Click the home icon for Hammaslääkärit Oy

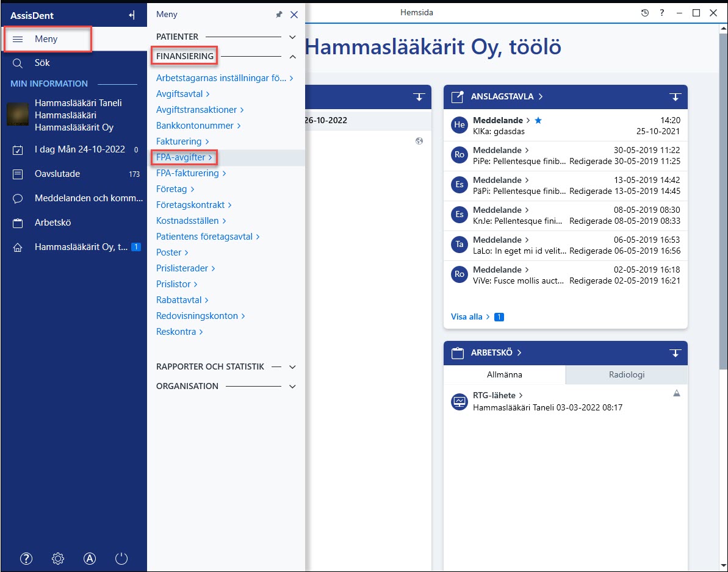tap(18, 247)
